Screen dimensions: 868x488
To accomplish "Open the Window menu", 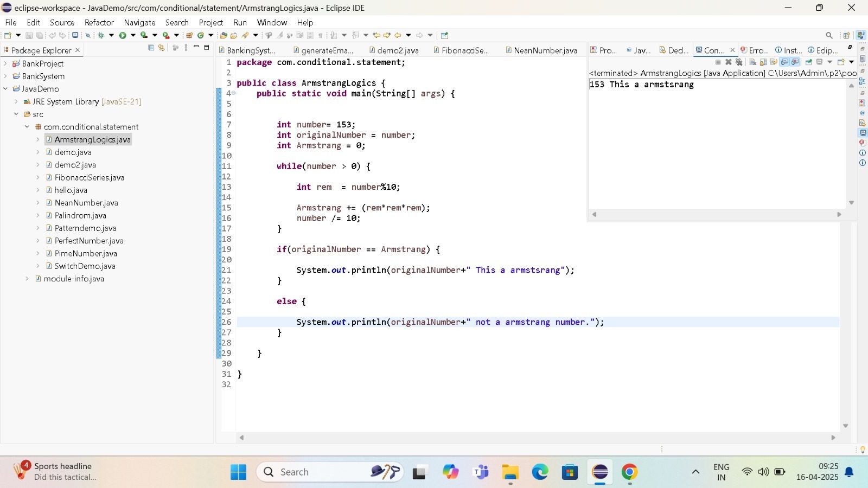I will click(272, 22).
